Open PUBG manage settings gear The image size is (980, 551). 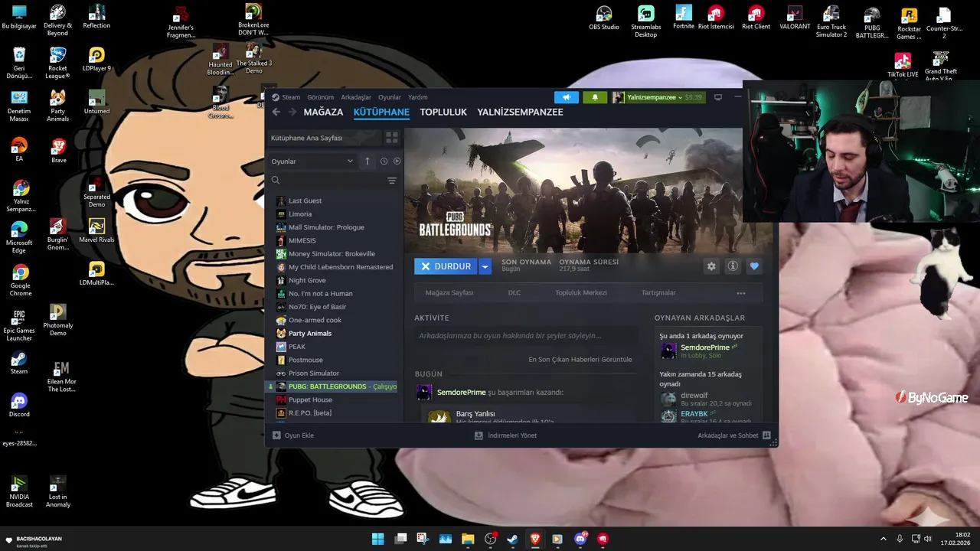pyautogui.click(x=711, y=266)
